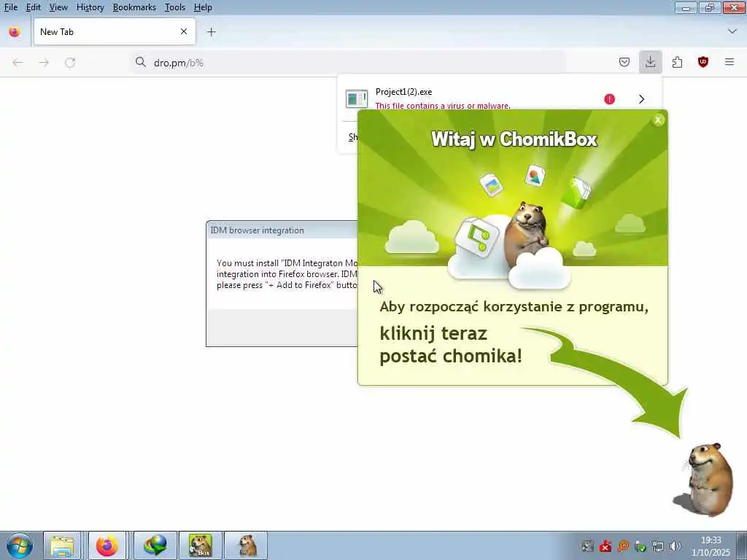Toggle the Downloads panel button
This screenshot has height=560, width=747.
[x=650, y=63]
